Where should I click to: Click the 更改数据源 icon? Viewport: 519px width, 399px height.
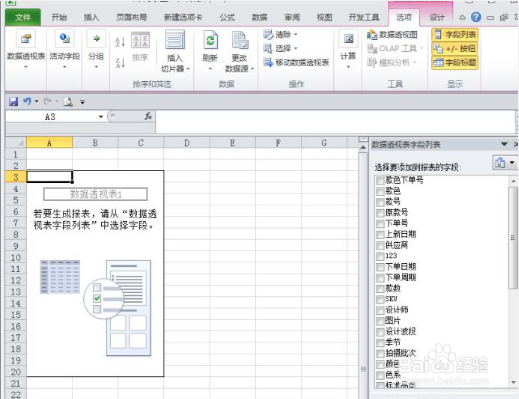pos(240,40)
